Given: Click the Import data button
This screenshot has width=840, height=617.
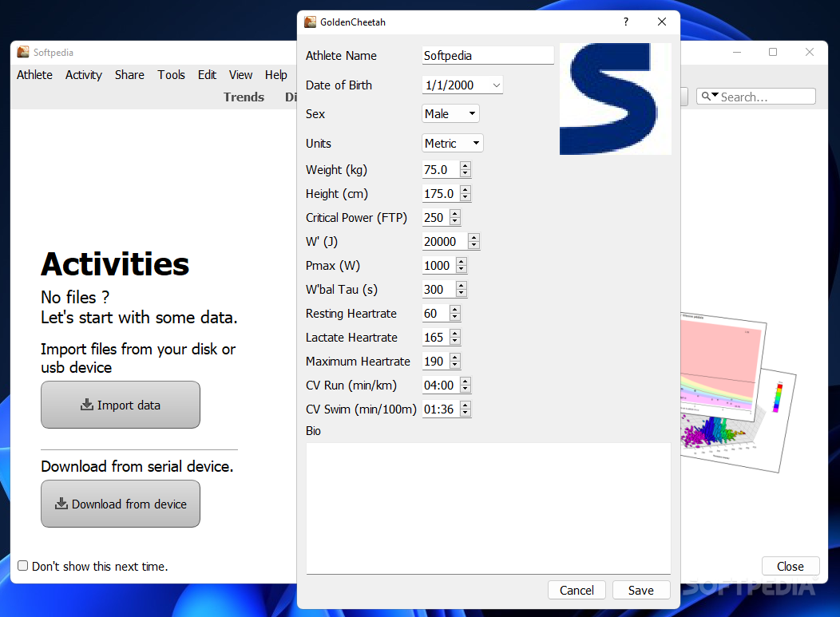Looking at the screenshot, I should (x=121, y=405).
